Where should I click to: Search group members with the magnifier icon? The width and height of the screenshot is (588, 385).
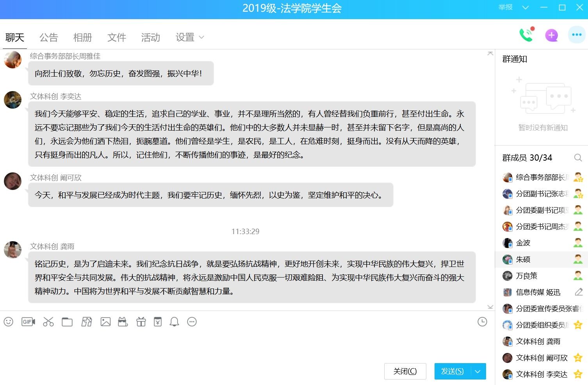(578, 158)
